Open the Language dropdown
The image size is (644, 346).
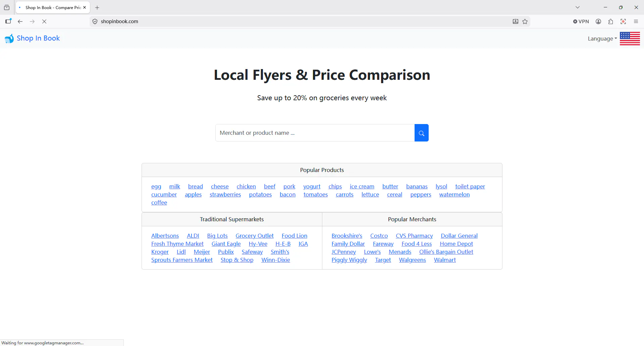tap(602, 39)
